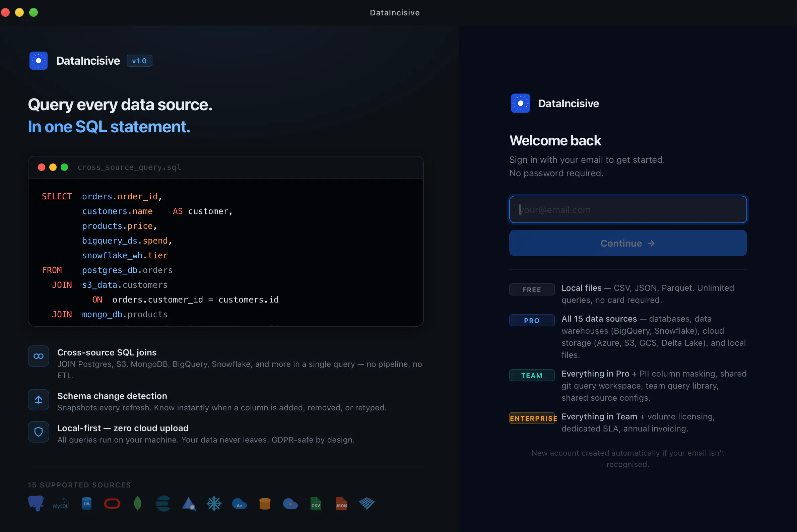The width and height of the screenshot is (797, 532).
Task: Click the PostgreSQL elephant source icon
Action: click(x=36, y=504)
